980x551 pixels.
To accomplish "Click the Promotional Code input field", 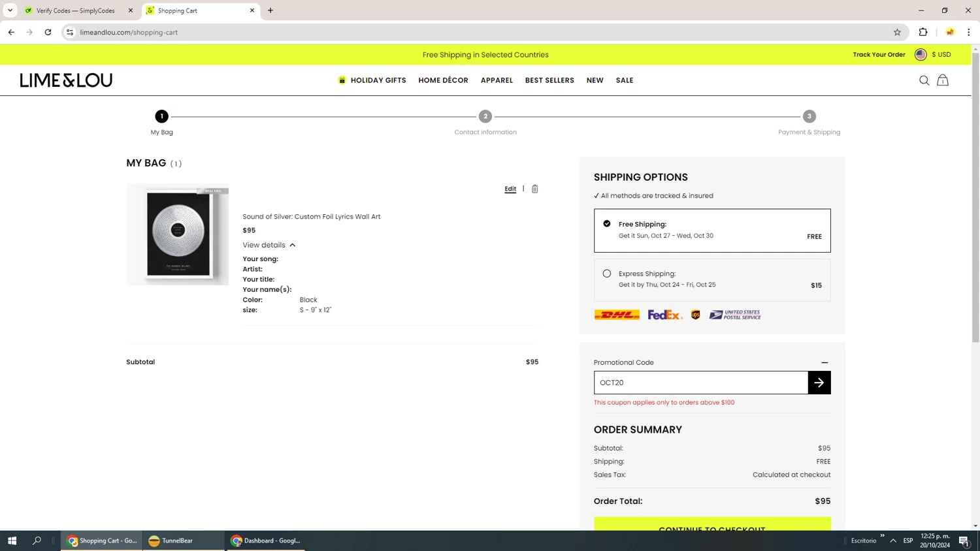I will 701,383.
